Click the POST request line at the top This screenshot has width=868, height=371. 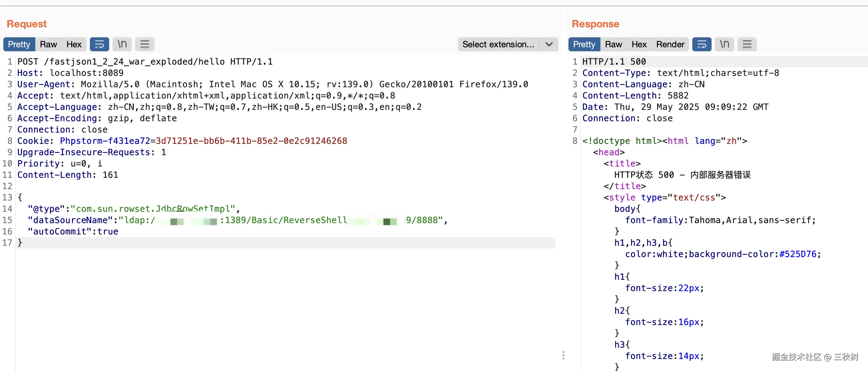pos(145,62)
